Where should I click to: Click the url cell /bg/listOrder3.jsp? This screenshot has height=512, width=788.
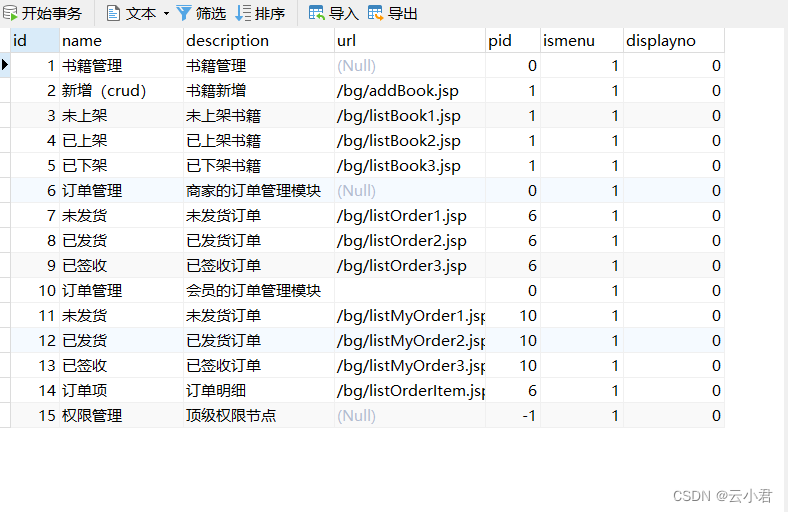tap(410, 265)
